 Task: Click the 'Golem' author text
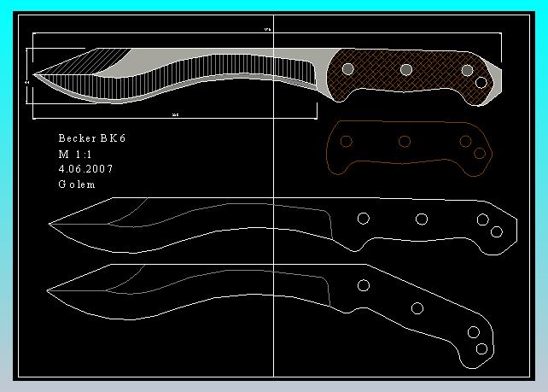77,184
